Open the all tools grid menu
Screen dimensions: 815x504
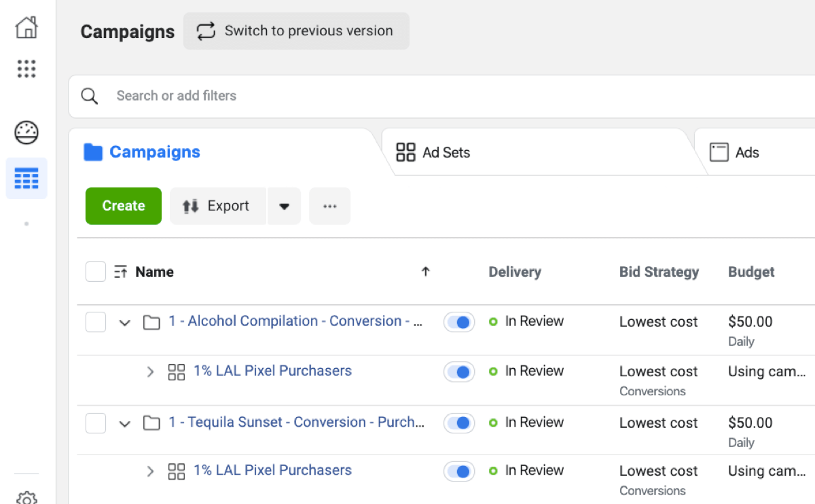(x=26, y=69)
